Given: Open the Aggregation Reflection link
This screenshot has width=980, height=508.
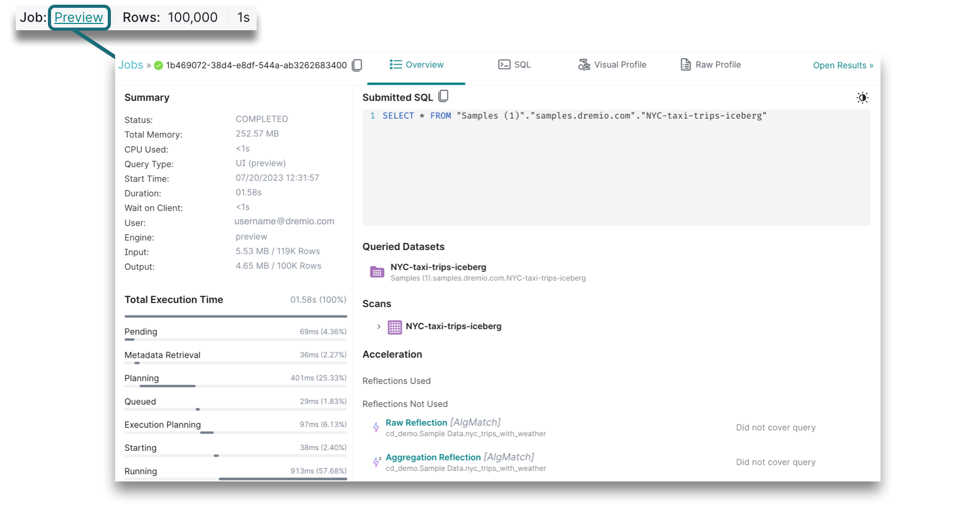Looking at the screenshot, I should point(433,457).
